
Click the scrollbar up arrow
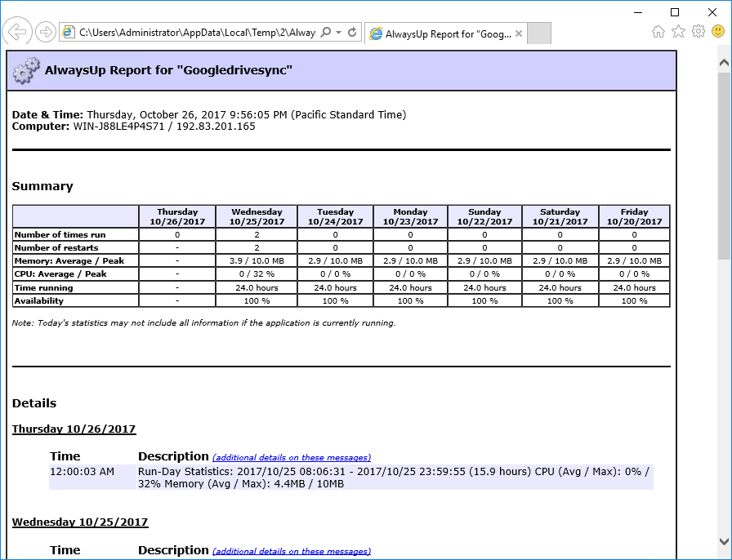point(724,63)
